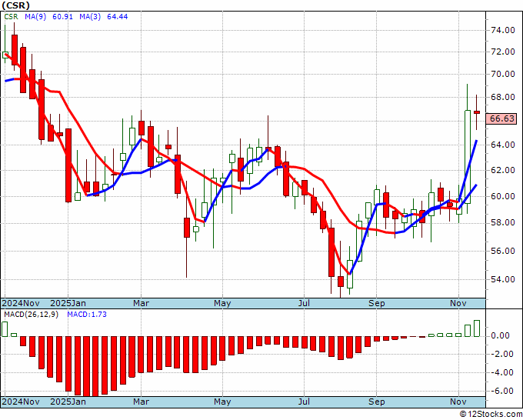Screen dimensions: 523x420
Task: Click the (CSR) chart title
Action: click(15, 5)
